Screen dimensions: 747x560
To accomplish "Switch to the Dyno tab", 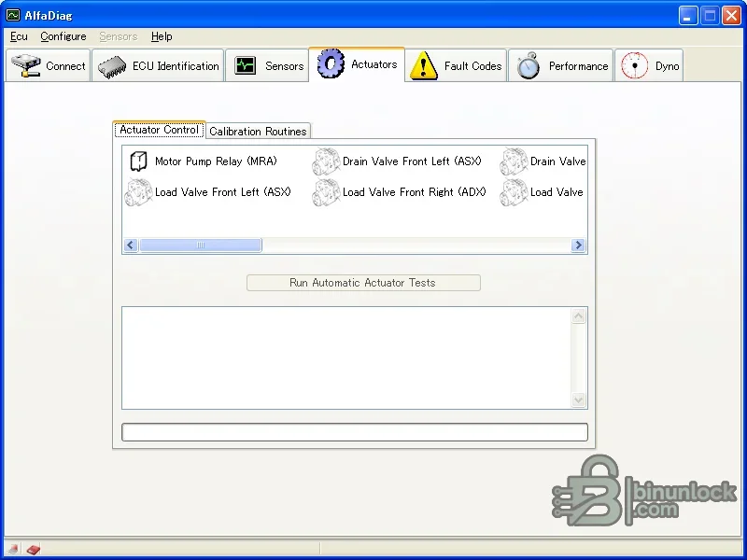I will [x=649, y=65].
